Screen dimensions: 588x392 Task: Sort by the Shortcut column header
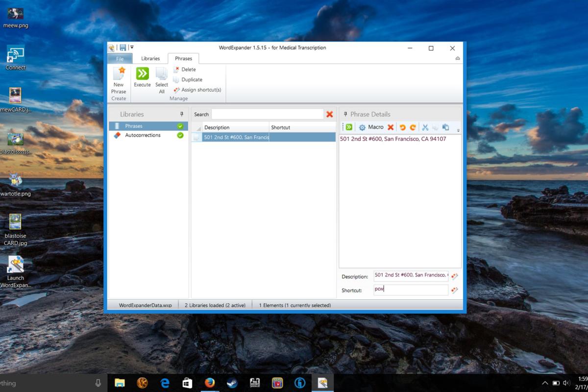(x=302, y=127)
